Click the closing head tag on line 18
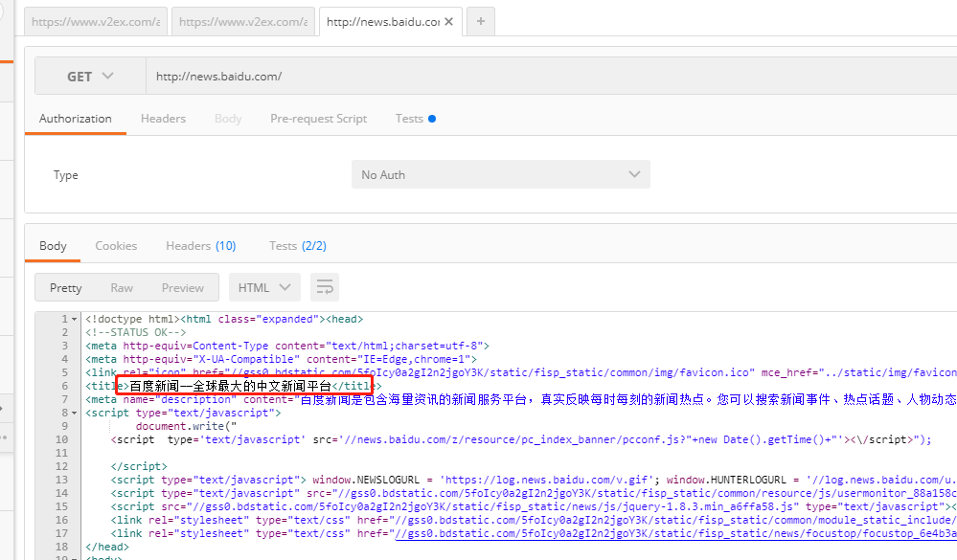This screenshot has height=560, width=957. pos(107,547)
